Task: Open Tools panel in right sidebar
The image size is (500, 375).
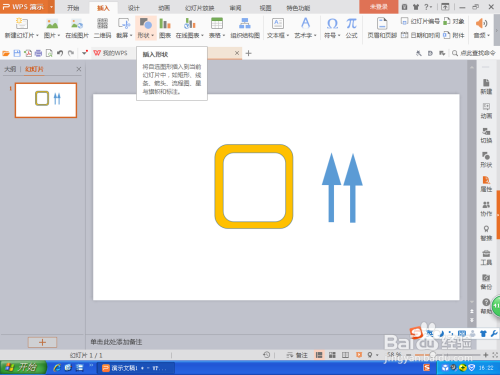Action: (486, 257)
